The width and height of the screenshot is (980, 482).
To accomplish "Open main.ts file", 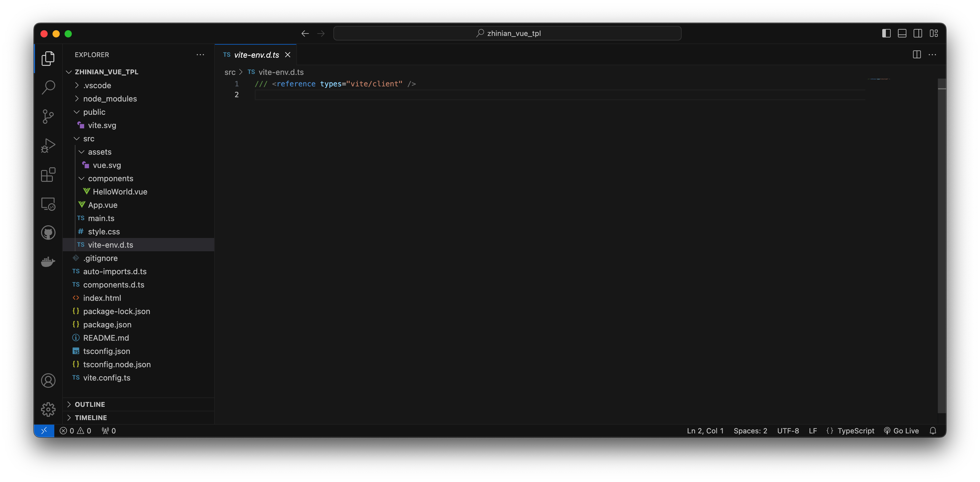I will tap(139, 219).
